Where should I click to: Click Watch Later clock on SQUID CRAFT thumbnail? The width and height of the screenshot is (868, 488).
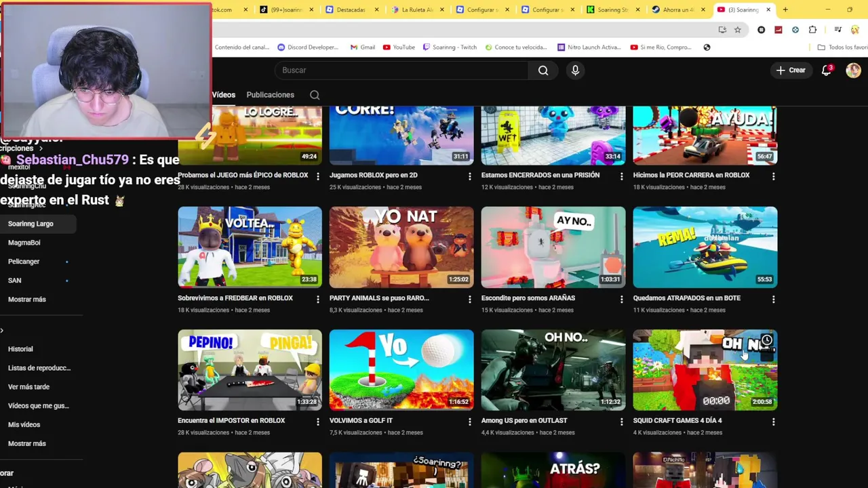[x=766, y=340]
